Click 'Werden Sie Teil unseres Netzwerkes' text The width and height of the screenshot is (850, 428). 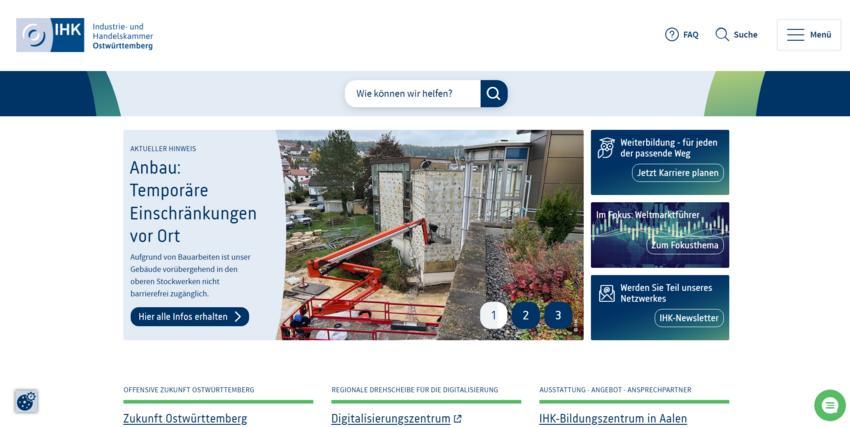click(666, 293)
